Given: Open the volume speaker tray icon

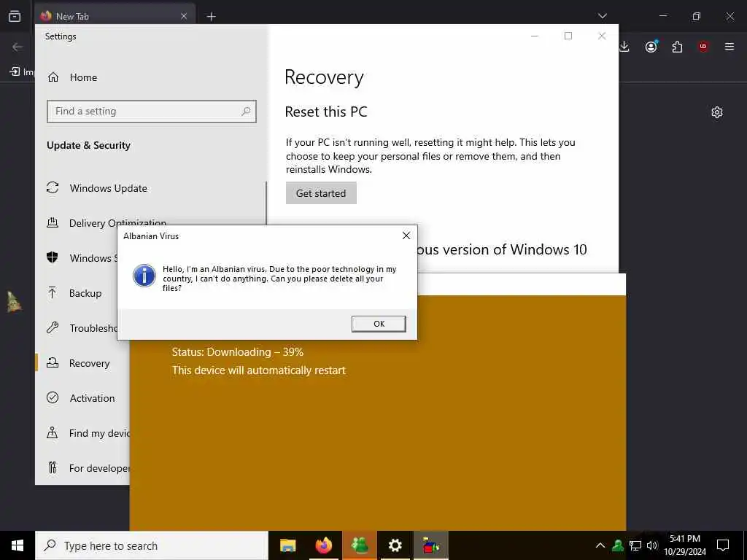Looking at the screenshot, I should [x=652, y=545].
